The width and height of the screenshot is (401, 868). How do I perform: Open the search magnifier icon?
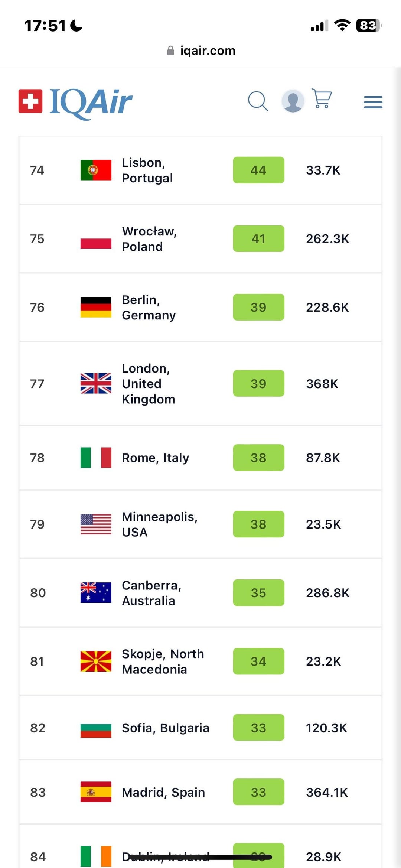(x=258, y=101)
